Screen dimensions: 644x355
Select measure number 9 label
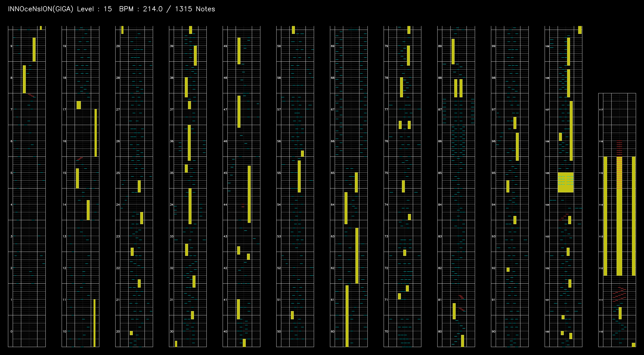(x=11, y=46)
